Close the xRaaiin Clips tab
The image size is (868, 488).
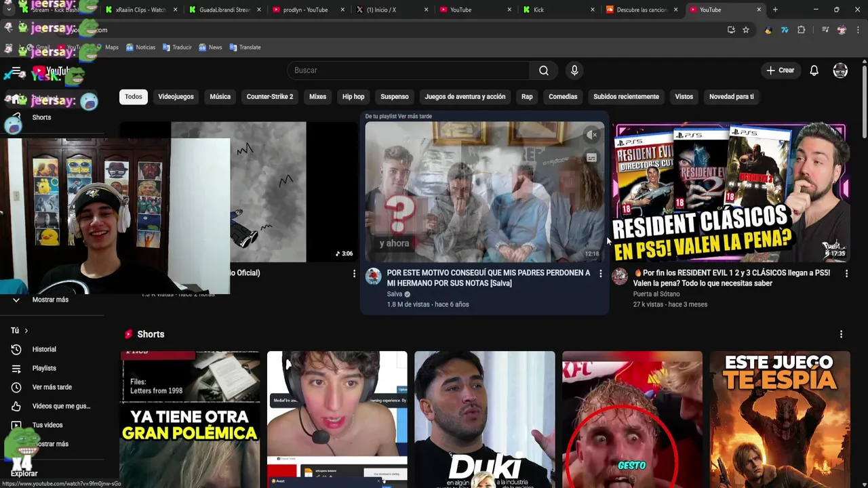coord(175,9)
